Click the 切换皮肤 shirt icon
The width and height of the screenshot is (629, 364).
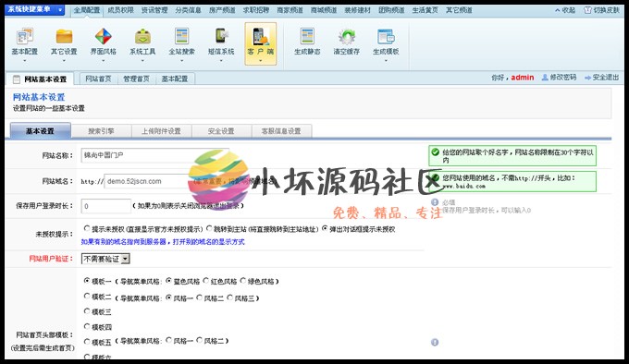587,10
